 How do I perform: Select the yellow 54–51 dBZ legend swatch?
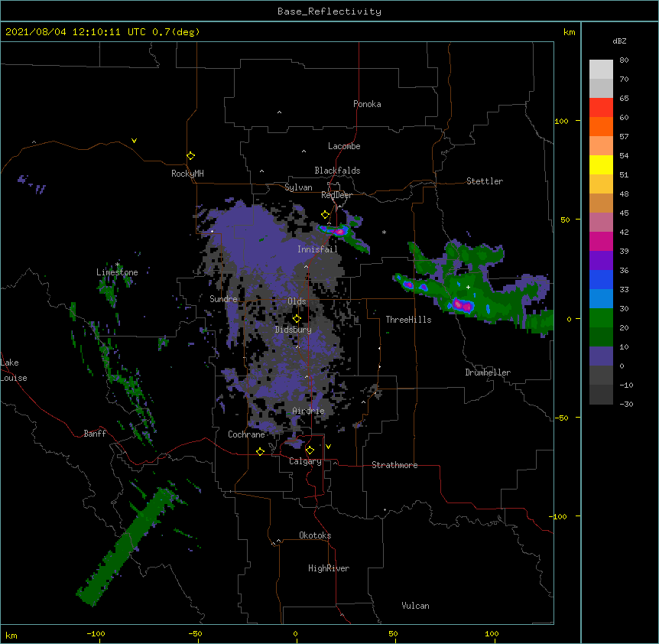point(601,164)
